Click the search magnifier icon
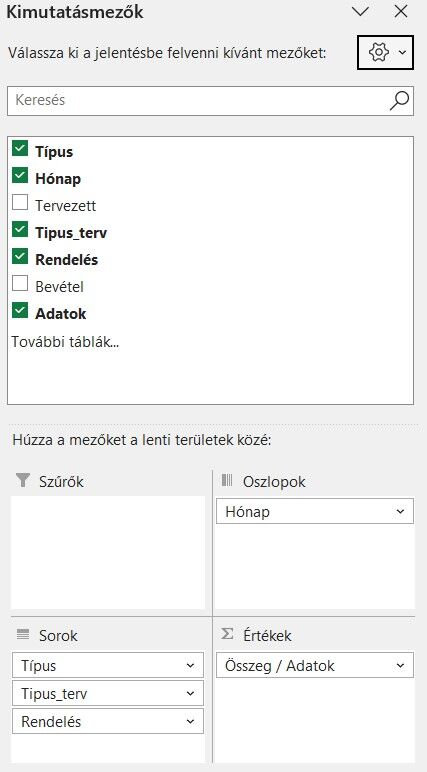This screenshot has height=772, width=427. tap(399, 101)
